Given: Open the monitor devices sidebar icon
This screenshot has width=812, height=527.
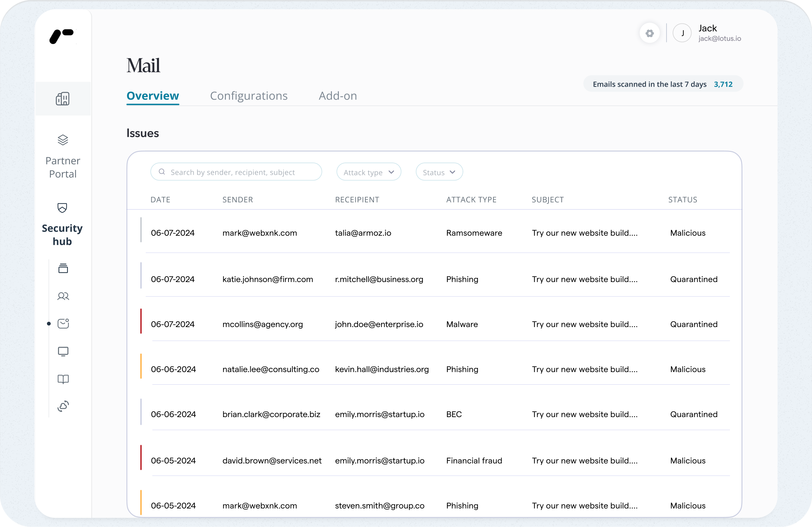Looking at the screenshot, I should [63, 351].
